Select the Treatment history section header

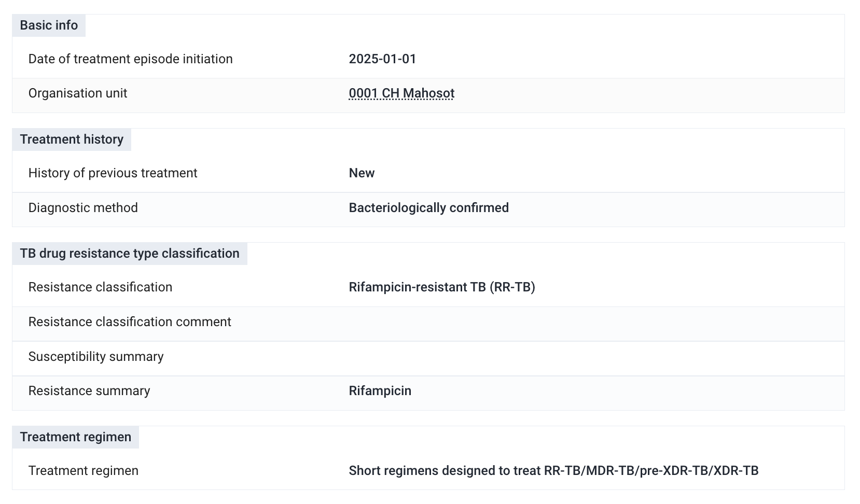coord(72,139)
